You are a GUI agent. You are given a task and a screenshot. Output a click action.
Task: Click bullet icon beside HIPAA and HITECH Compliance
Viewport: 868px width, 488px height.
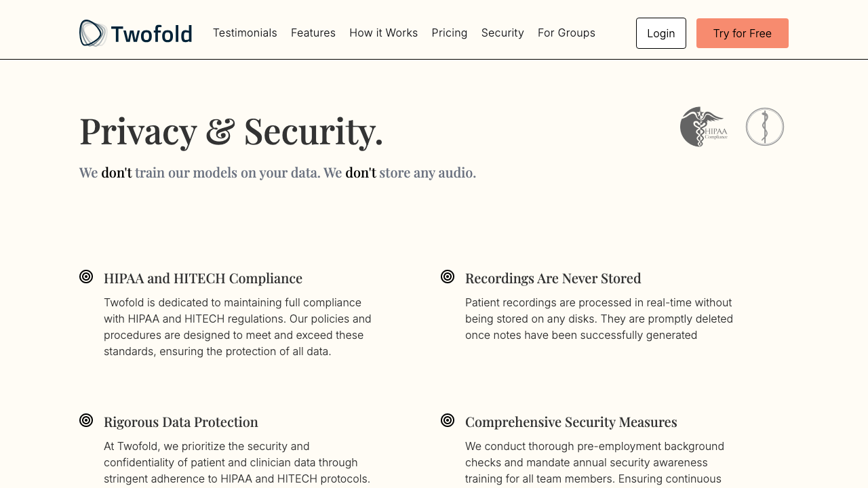(86, 277)
